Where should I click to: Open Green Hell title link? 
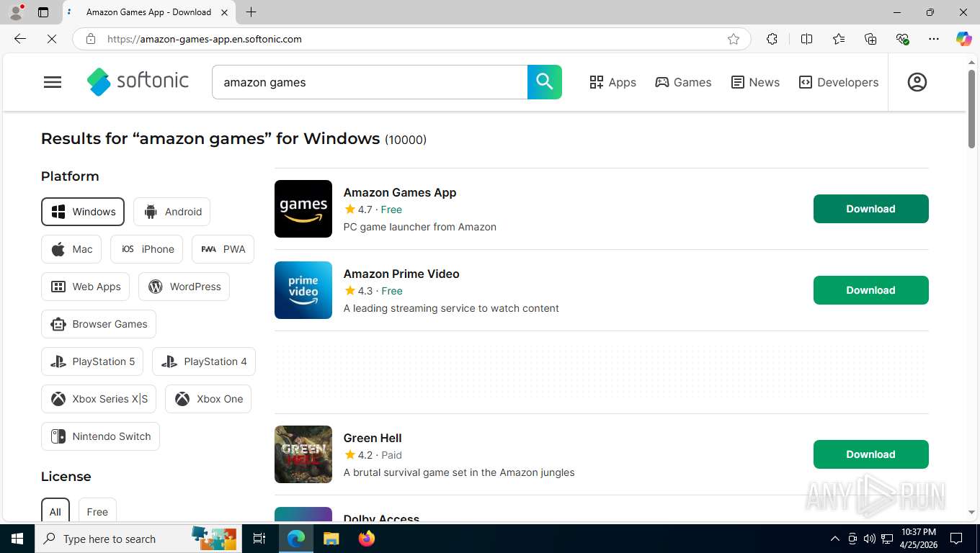coord(373,438)
